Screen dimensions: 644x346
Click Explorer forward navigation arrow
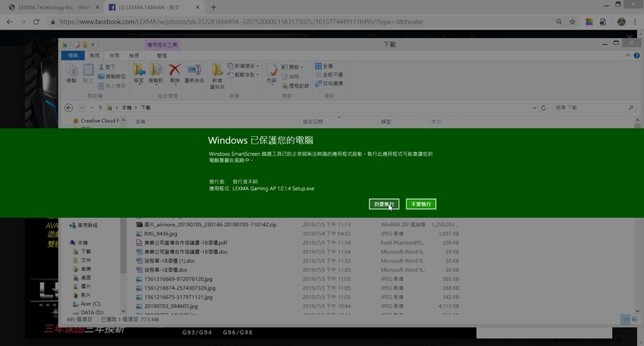coord(82,108)
